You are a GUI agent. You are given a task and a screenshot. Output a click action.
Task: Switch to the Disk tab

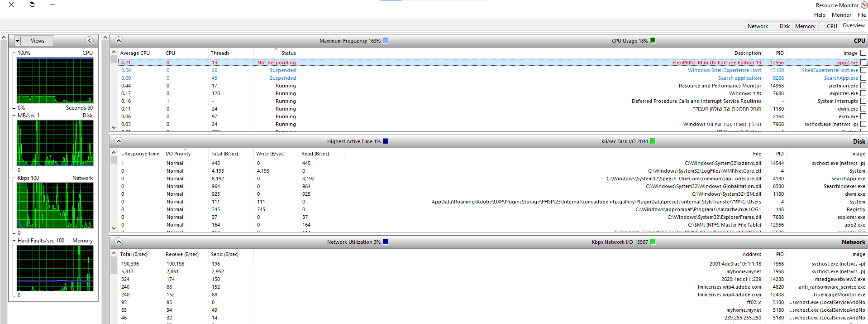[785, 26]
